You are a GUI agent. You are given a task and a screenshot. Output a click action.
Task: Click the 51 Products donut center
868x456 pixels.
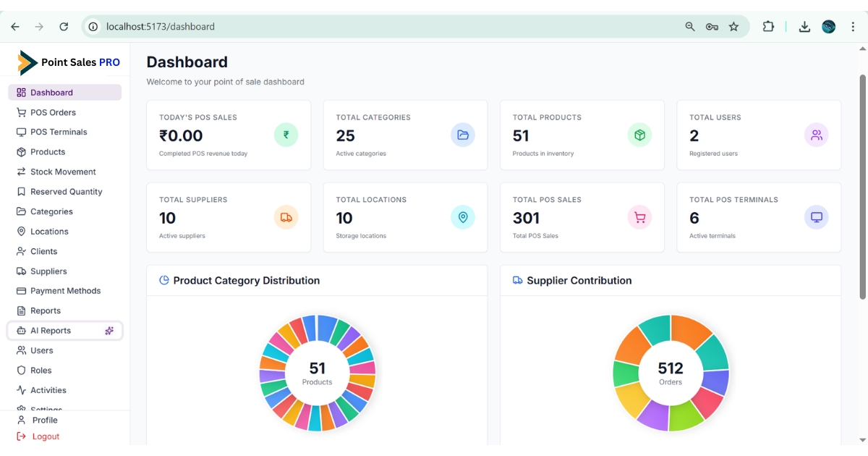point(317,373)
